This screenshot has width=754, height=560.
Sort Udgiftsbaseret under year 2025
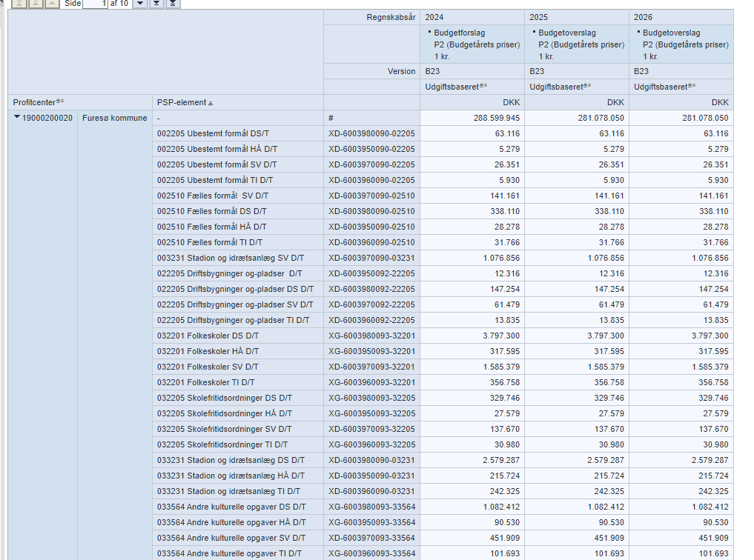pyautogui.click(x=588, y=87)
